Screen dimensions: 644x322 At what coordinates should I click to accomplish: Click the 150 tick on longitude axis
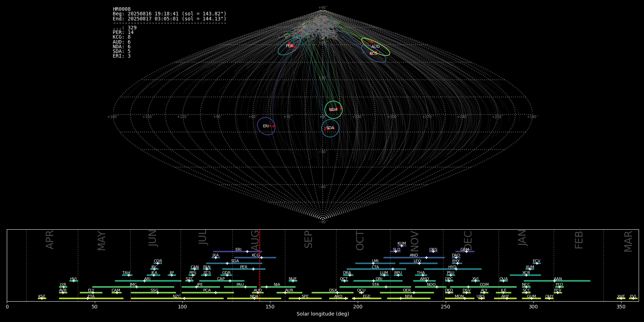[x=270, y=307]
